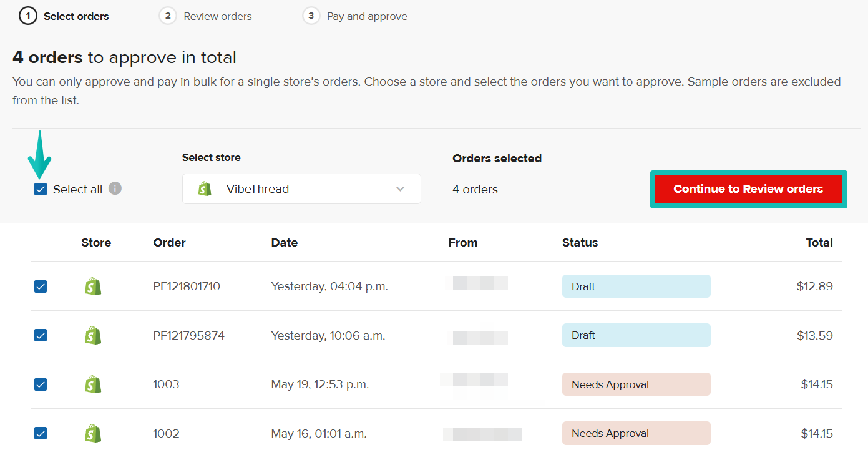Click Shopify icon for order PF121795874
Screen dimensions: 868x455
[93, 335]
